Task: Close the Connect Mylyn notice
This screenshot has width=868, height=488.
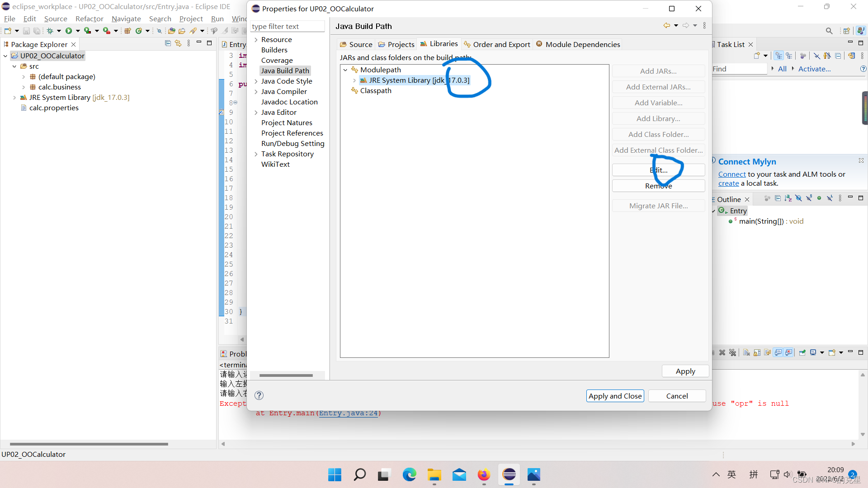Action: [861, 160]
